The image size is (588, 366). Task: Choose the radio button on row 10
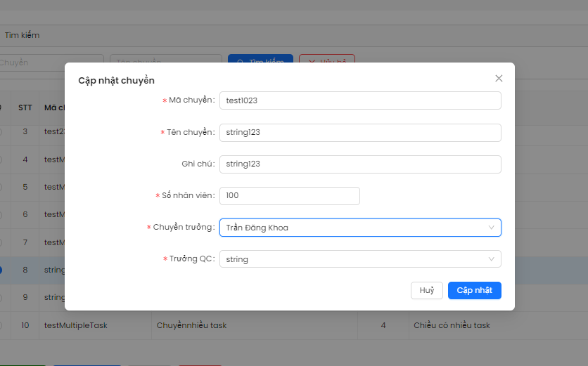tap(1, 325)
